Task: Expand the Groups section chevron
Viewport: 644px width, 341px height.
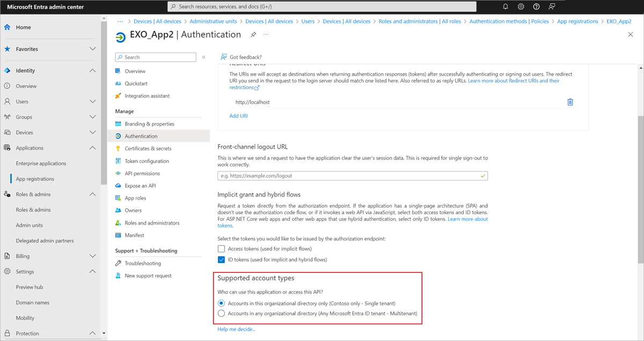Action: click(92, 117)
